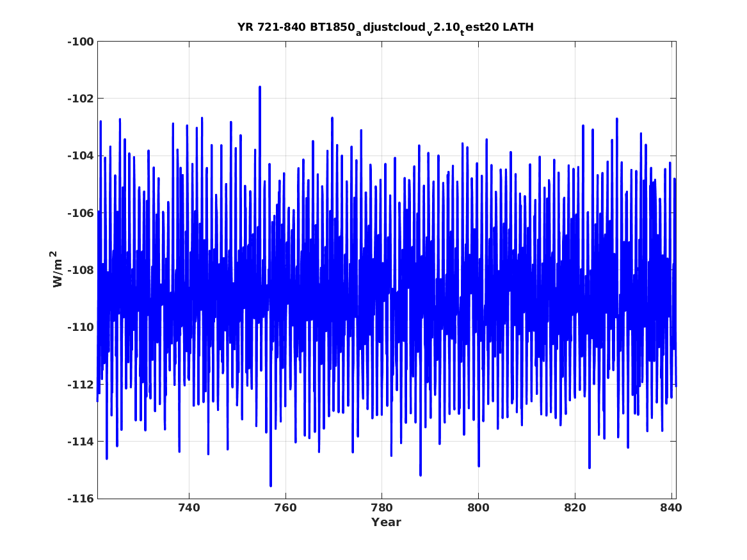Image resolution: width=747 pixels, height=560 pixels.
Task: Click the x-axis tick label 800
Action: click(x=478, y=508)
